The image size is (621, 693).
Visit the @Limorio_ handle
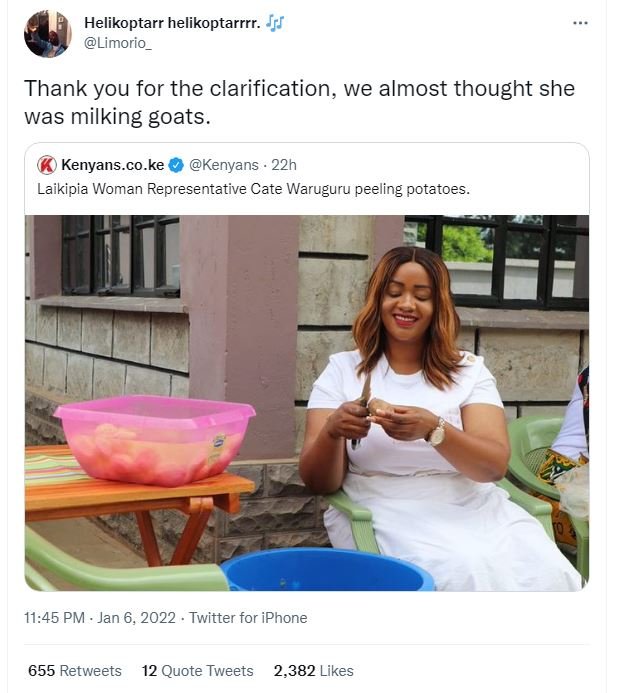(125, 43)
